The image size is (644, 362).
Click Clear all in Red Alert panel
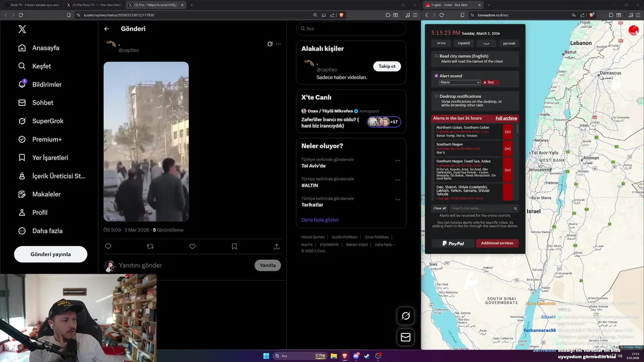(440, 208)
